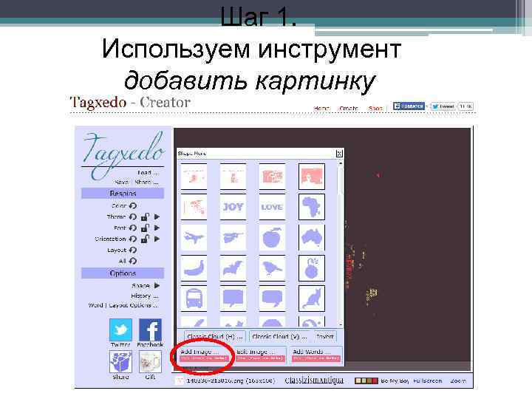The width and height of the screenshot is (532, 399).
Task: Click the Share box icon
Action: [120, 361]
